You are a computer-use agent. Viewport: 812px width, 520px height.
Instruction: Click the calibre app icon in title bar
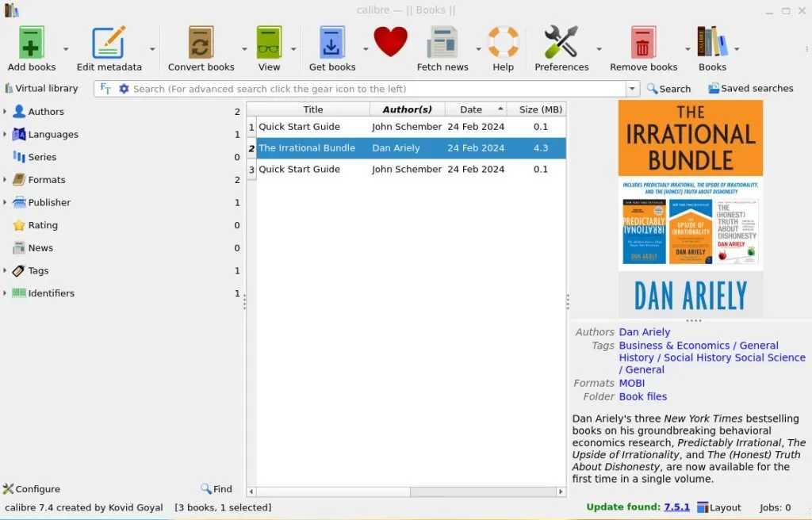pyautogui.click(x=11, y=10)
